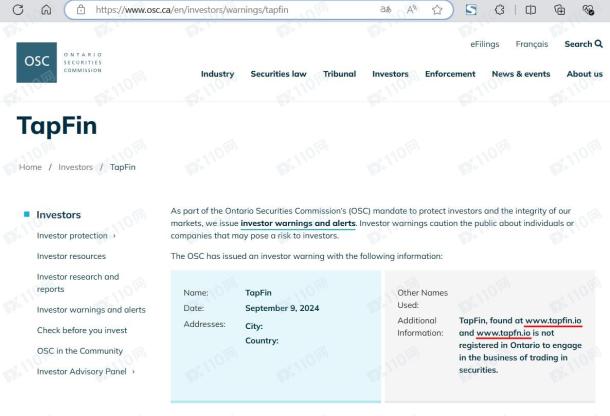Open the News & events menu
Viewport: 610px width, 416px height.
pyautogui.click(x=521, y=74)
